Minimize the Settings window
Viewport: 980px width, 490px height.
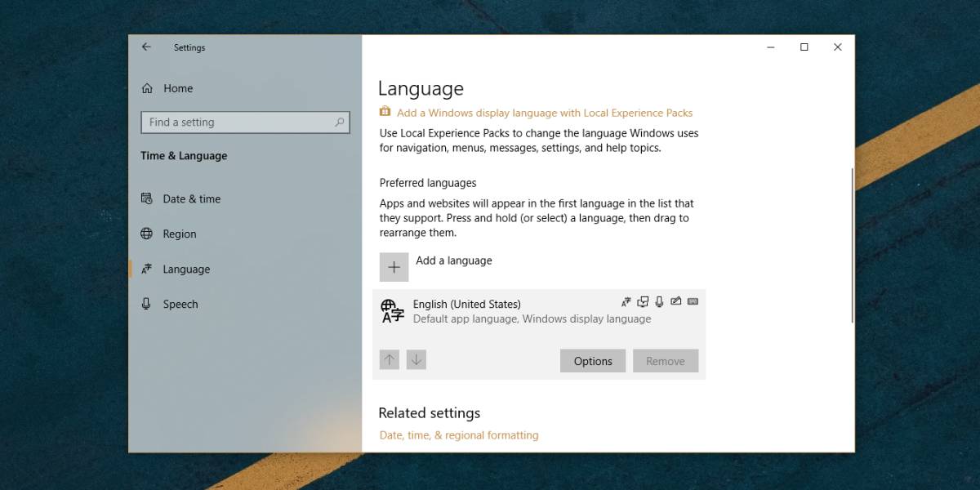[771, 47]
